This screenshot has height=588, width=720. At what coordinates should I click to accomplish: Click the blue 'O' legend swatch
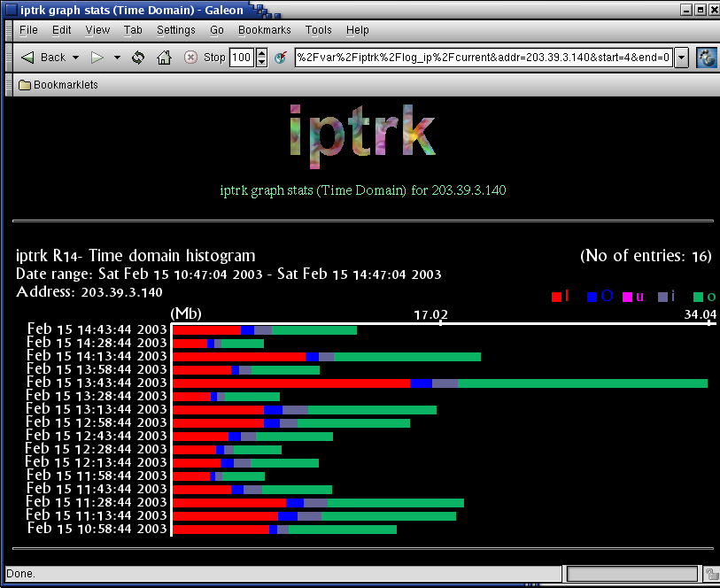click(592, 297)
